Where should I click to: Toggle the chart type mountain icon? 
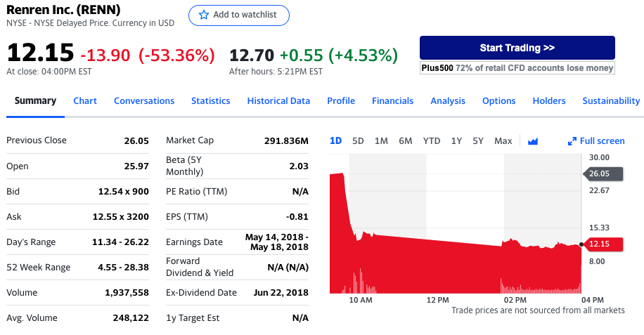tap(532, 141)
